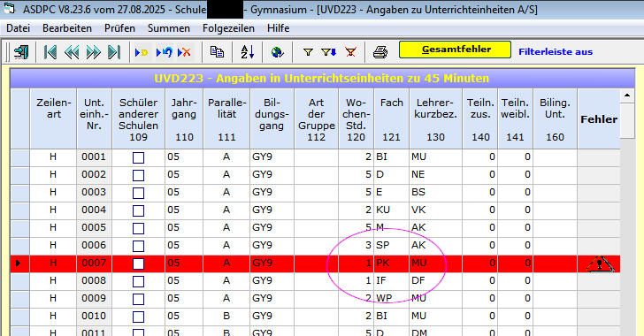Click the Fehler column header

(599, 119)
